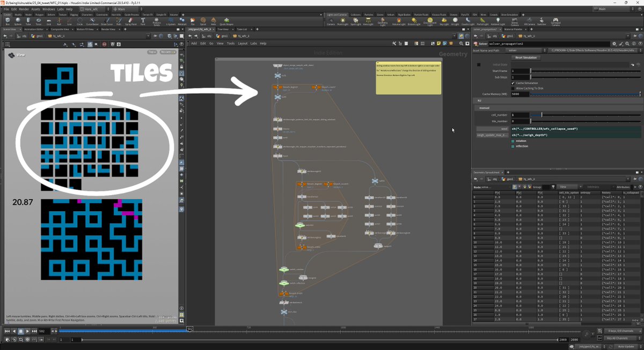Adjust the cell_number slider
644x350 pixels.
(585, 115)
